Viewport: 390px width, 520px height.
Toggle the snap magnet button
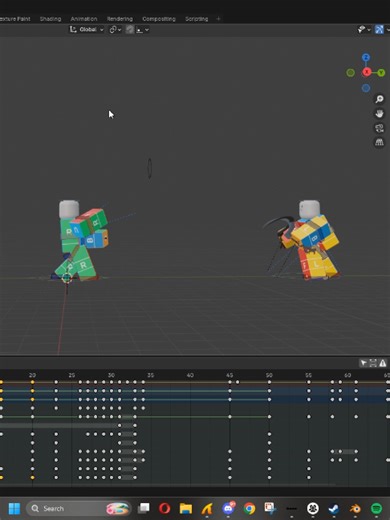[x=130, y=30]
